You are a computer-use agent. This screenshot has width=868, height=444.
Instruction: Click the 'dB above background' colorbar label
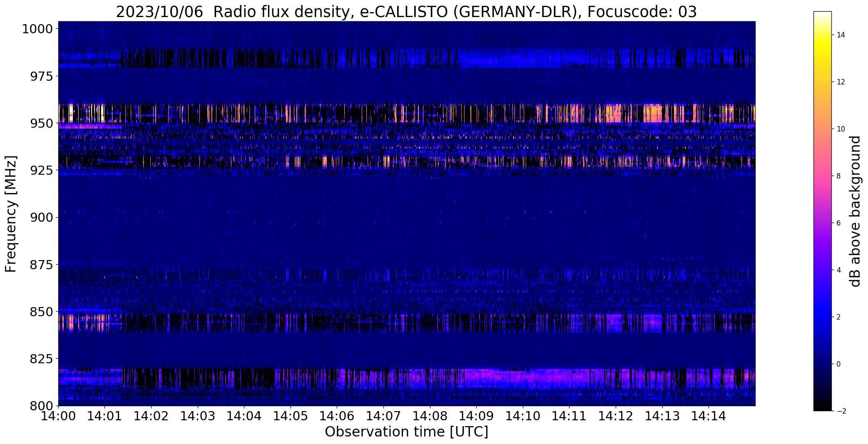click(855, 211)
